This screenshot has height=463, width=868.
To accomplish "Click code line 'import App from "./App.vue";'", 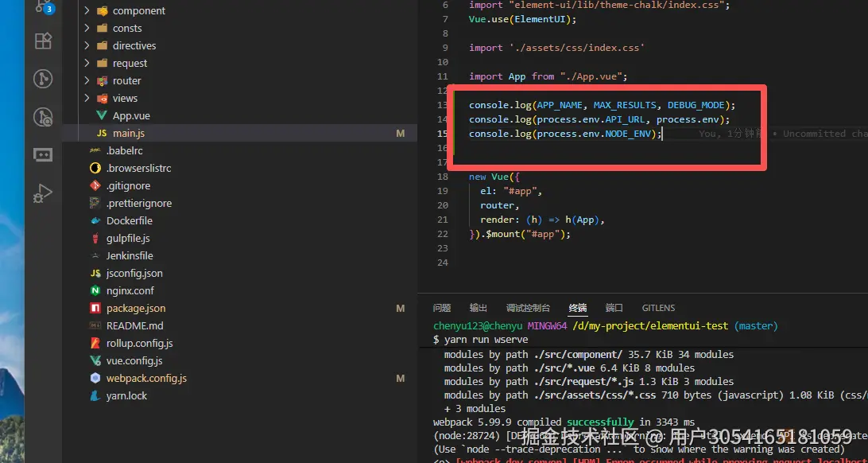I will click(548, 76).
